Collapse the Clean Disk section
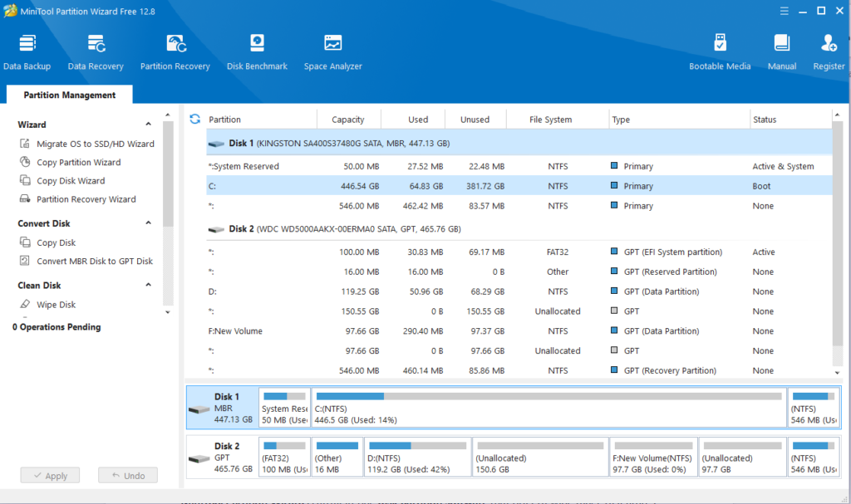Viewport: 851px width, 504px height. coord(148,285)
